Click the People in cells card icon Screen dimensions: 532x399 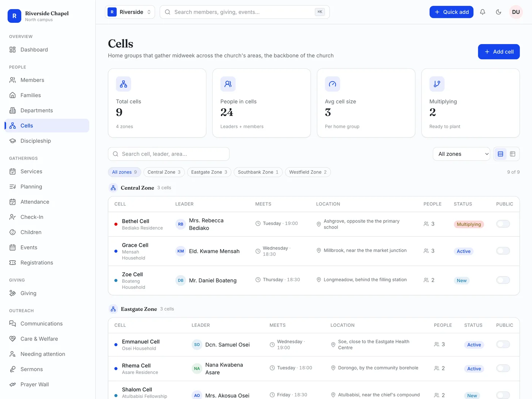[228, 84]
